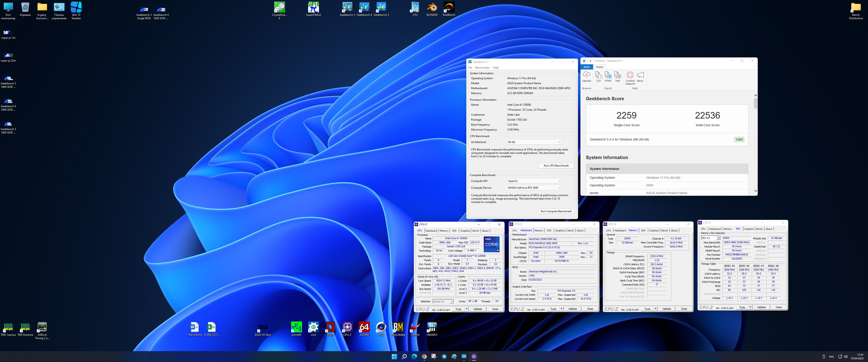868x362 pixels.
Task: Select the TM5 Extreme desktop icon
Action: 25,329
